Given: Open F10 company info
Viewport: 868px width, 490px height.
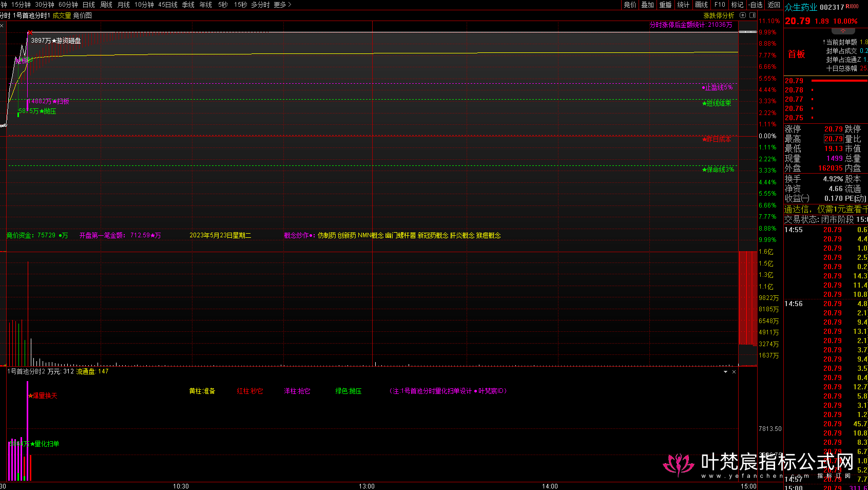Looking at the screenshot, I should tap(720, 5).
